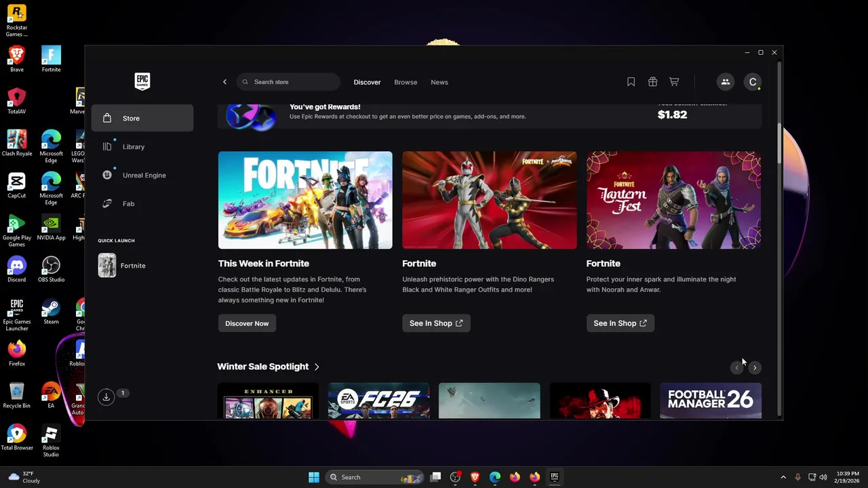Open Steam desktop shortcut
The height and width of the screenshot is (488, 868).
(51, 311)
